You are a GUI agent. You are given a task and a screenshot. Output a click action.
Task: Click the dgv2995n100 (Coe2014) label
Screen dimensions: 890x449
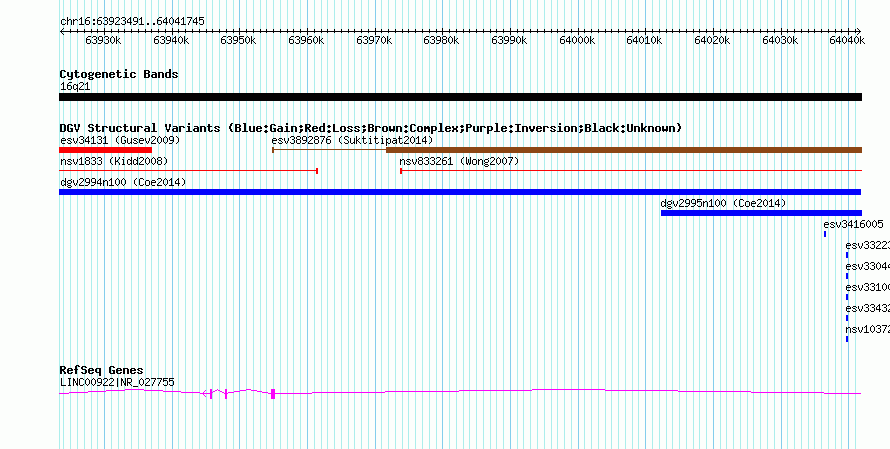click(723, 204)
